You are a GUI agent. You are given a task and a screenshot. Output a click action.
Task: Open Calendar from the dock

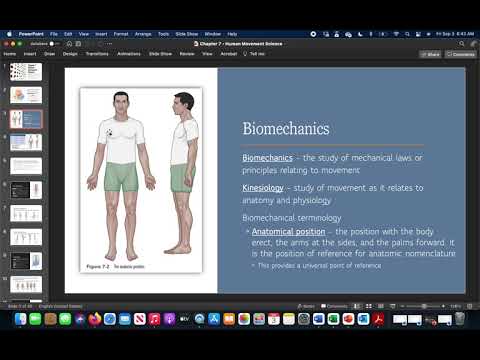pos(274,319)
